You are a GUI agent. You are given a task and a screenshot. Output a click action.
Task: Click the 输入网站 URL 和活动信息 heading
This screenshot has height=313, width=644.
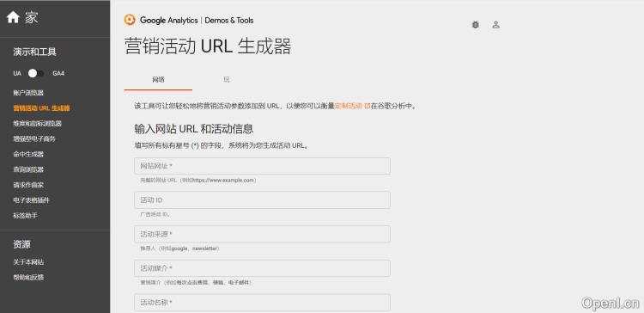click(x=194, y=129)
